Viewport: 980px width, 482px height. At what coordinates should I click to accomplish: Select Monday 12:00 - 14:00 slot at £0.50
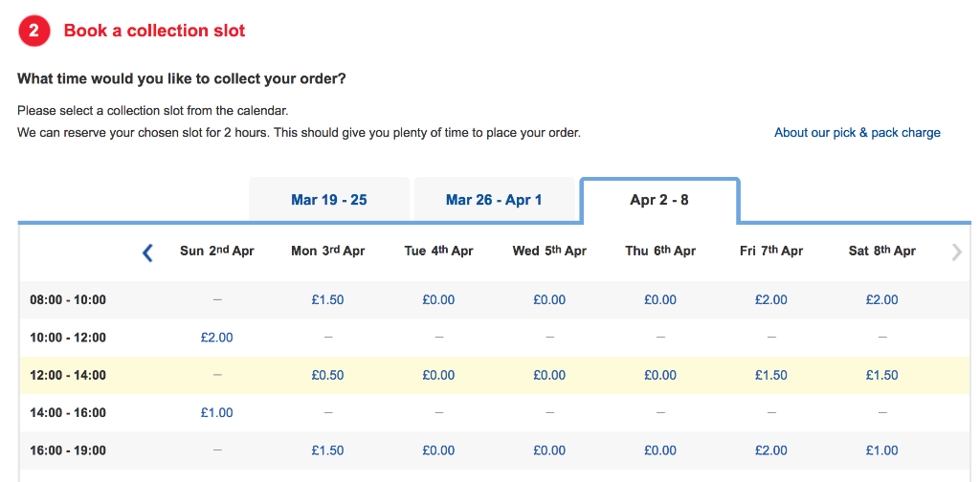[x=327, y=375]
